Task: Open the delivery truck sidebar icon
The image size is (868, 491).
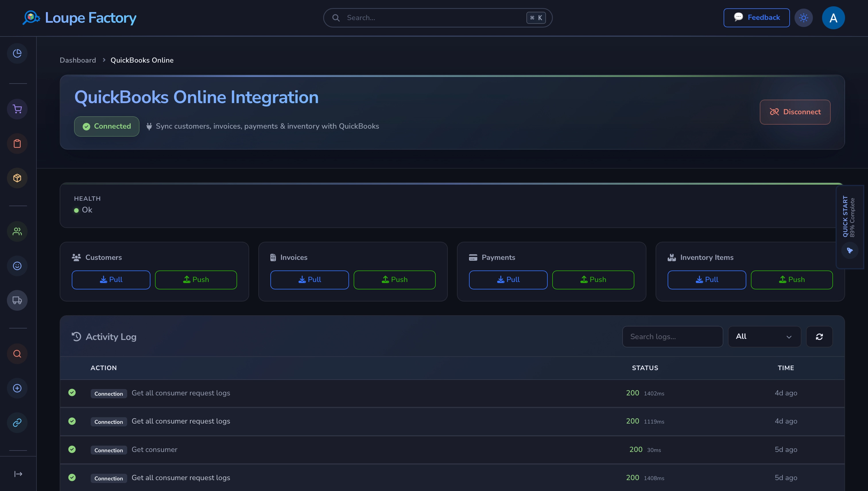Action: pos(17,300)
